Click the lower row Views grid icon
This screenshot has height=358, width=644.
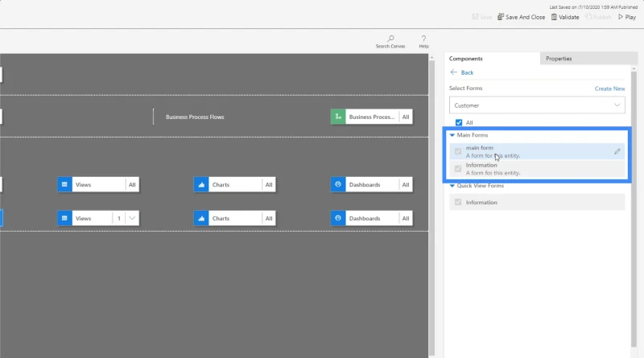(64, 218)
